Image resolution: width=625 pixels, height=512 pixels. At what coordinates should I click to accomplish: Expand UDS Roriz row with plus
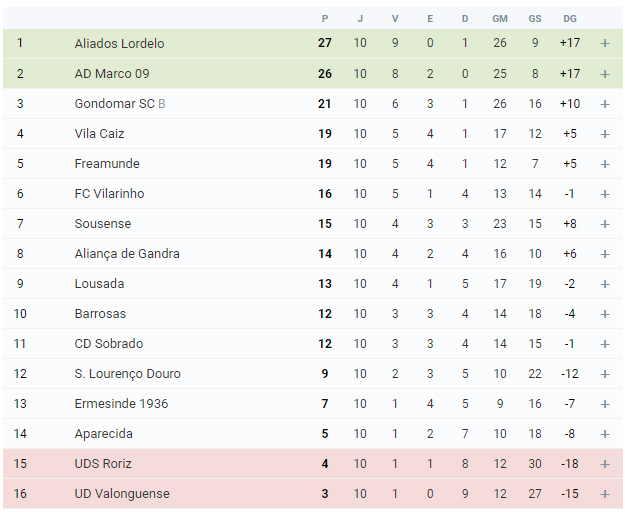(605, 464)
